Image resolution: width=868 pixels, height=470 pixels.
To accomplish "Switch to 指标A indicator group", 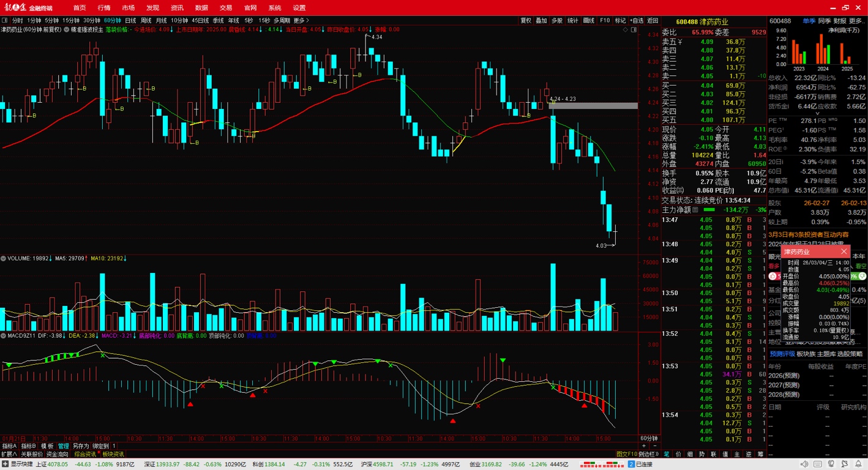I will 9,446.
